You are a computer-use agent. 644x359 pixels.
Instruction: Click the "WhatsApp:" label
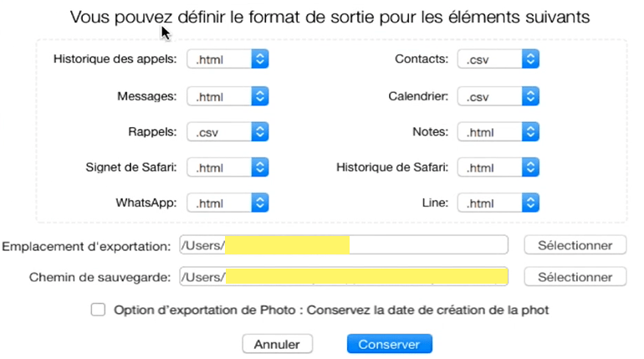click(x=146, y=203)
